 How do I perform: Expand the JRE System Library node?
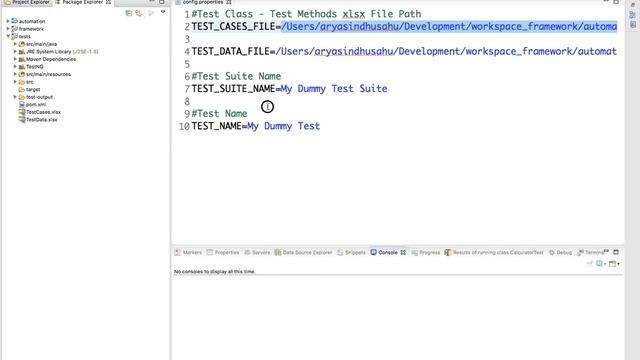click(15, 51)
